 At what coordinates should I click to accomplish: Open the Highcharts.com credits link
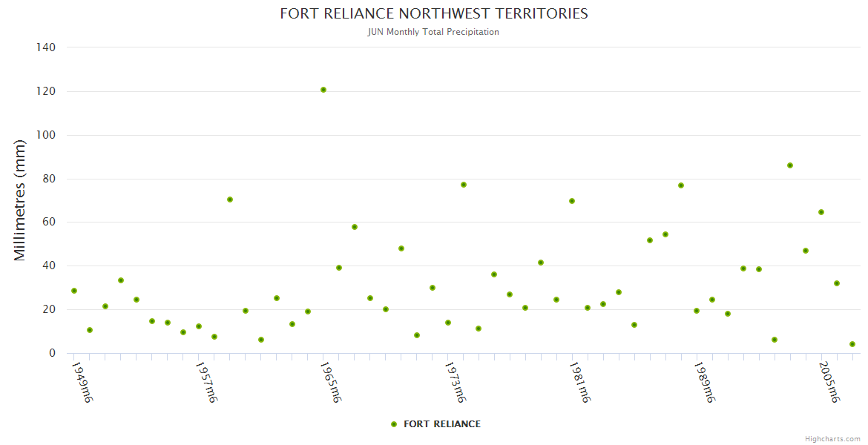832,439
